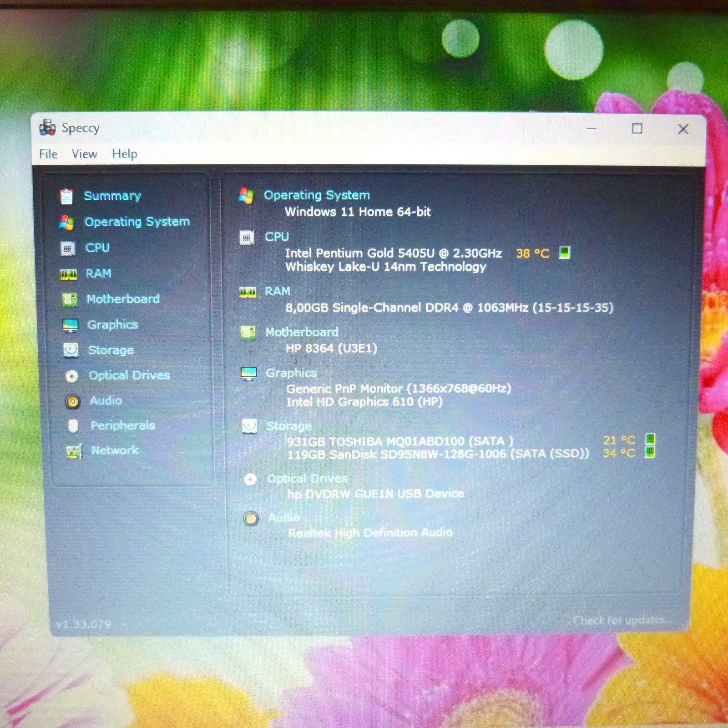
Task: Click the CPU chip icon in the sidebar
Action: click(68, 248)
